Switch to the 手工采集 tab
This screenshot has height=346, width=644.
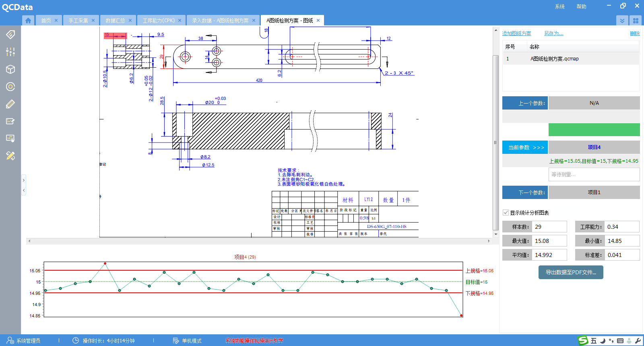(x=78, y=21)
